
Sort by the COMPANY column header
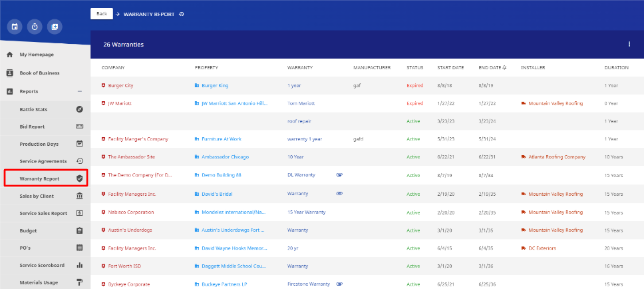coord(113,67)
